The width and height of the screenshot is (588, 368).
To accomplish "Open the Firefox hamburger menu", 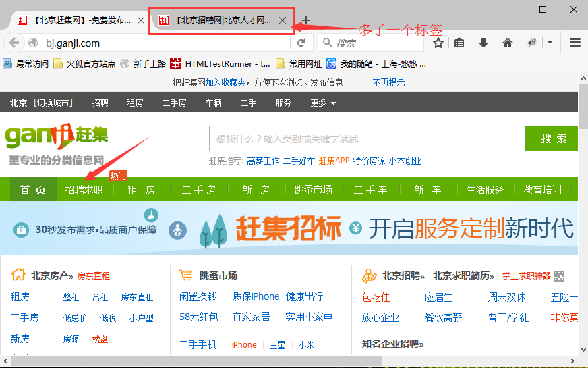I will coord(575,43).
